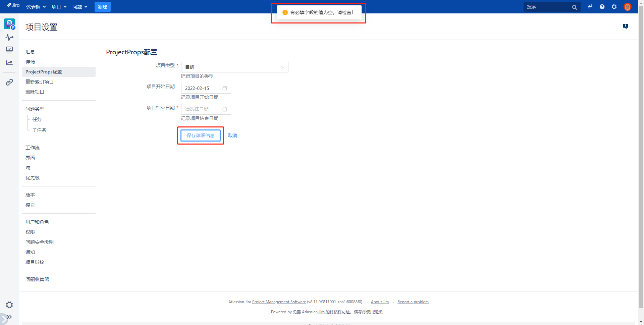Open the user profile avatar
The height and width of the screenshot is (325, 644).
click(x=627, y=7)
